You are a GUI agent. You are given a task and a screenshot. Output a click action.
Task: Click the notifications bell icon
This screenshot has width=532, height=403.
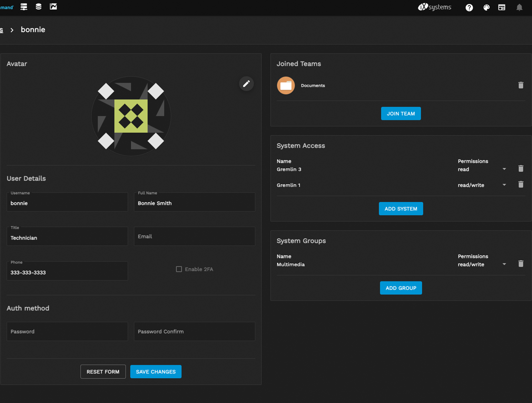coord(519,7)
